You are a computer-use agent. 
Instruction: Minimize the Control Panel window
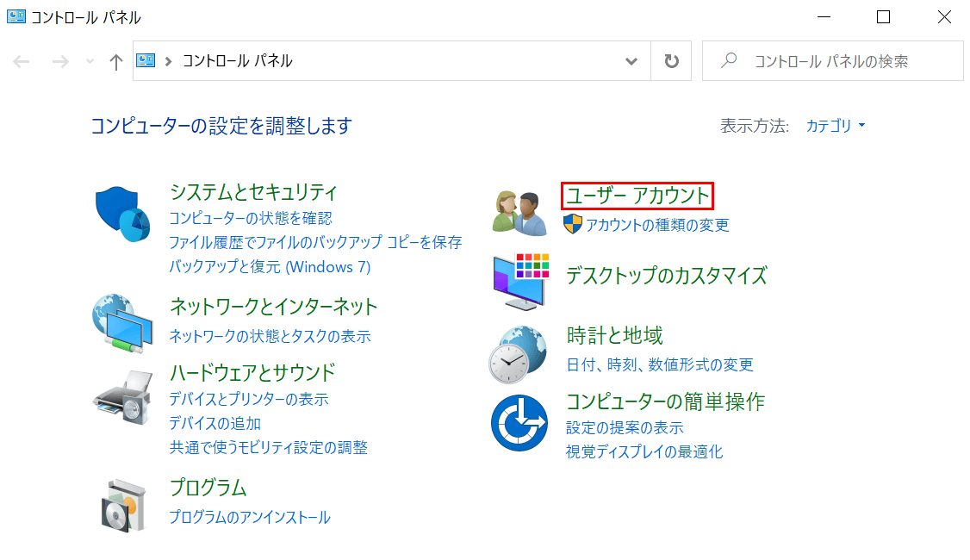point(824,16)
